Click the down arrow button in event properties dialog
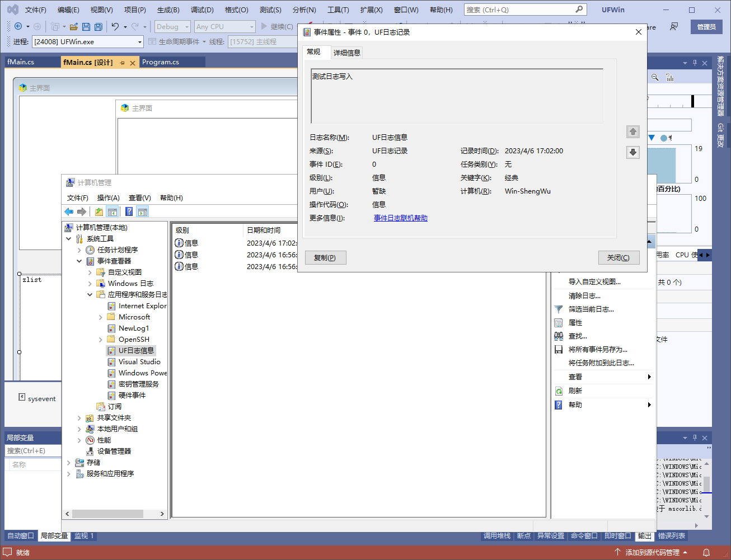Viewport: 731px width, 560px height. (x=633, y=152)
